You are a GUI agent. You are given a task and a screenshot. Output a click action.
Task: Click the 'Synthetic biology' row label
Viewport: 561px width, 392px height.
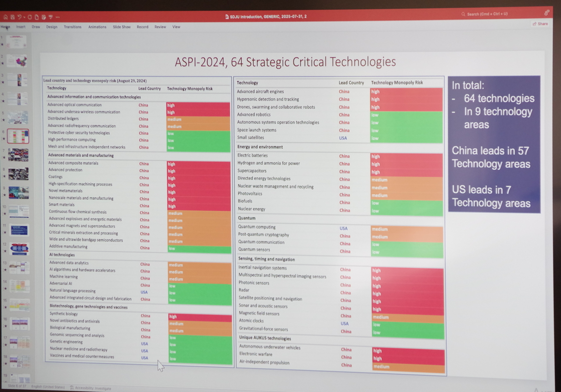click(x=64, y=314)
